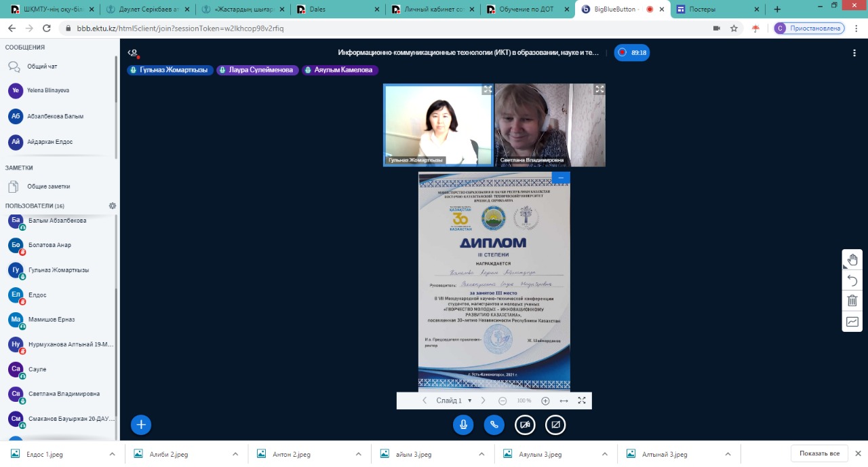Open the blue plus actions button
Image resolution: width=868 pixels, height=467 pixels.
point(141,425)
